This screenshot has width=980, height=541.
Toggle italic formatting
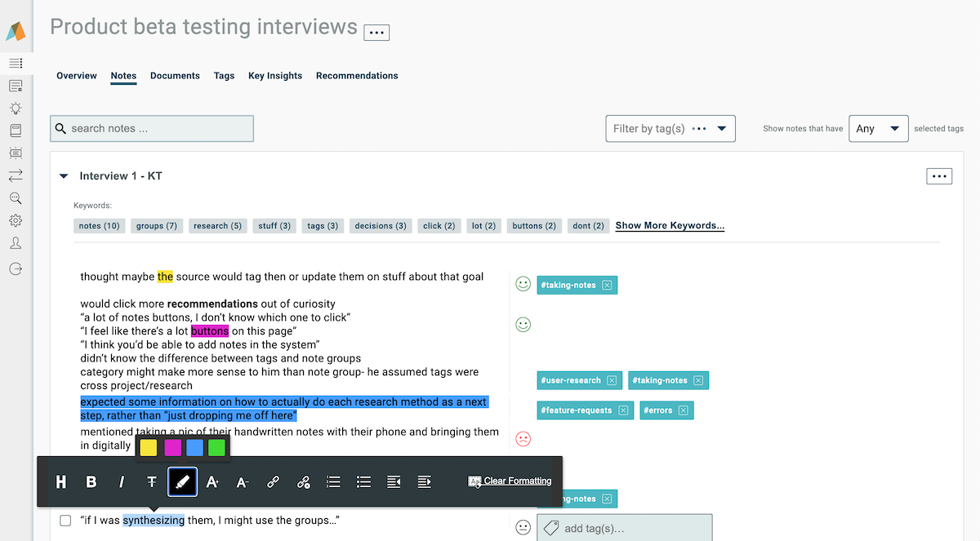[x=122, y=482]
